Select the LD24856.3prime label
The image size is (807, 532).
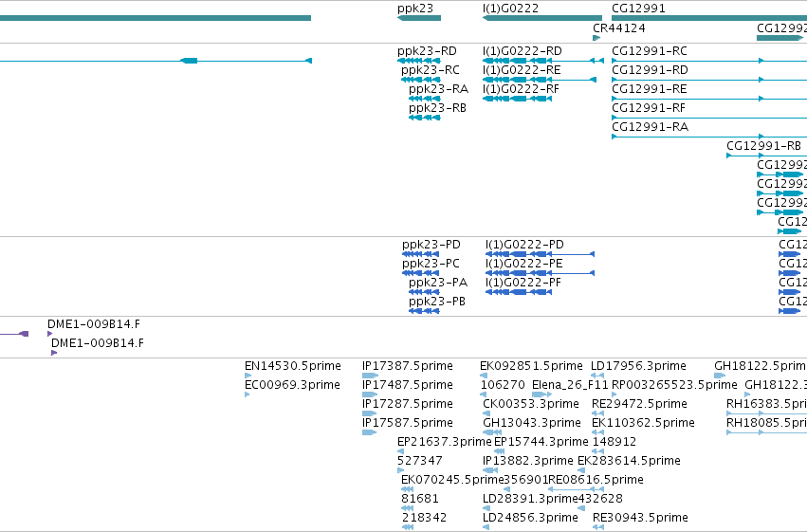[x=531, y=518]
